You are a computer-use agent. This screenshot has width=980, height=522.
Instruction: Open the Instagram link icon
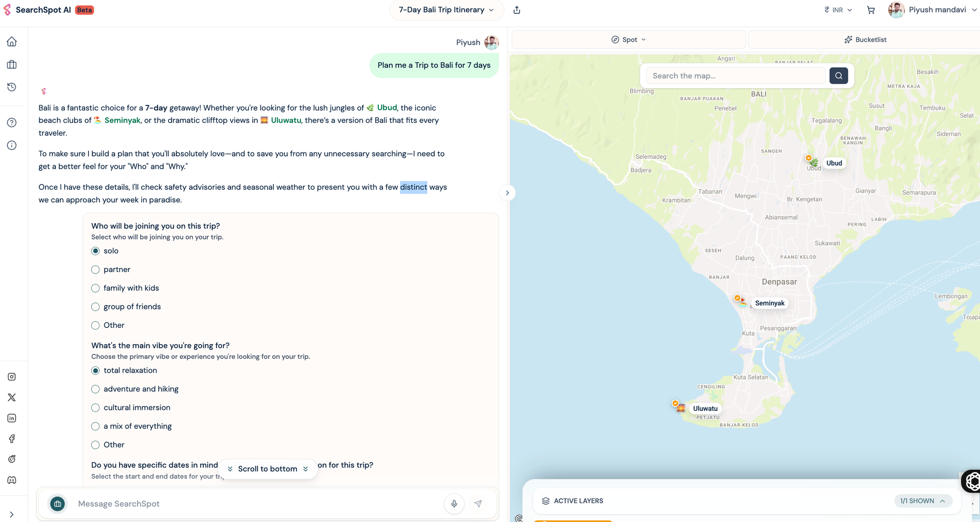pos(12,376)
